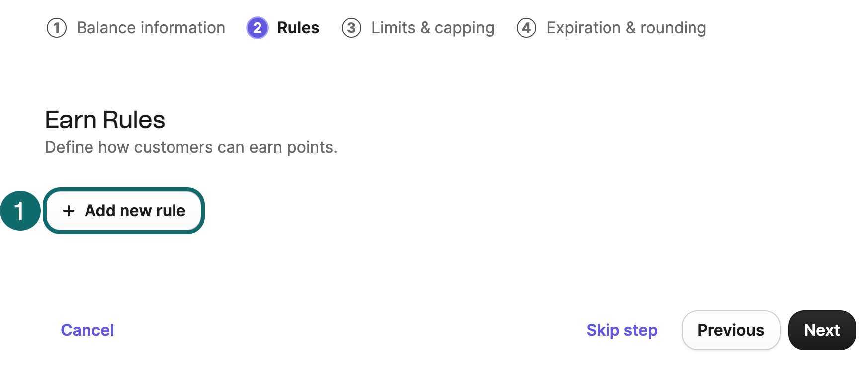Click the step 3 numbered circle icon
The height and width of the screenshot is (369, 868).
[x=351, y=28]
